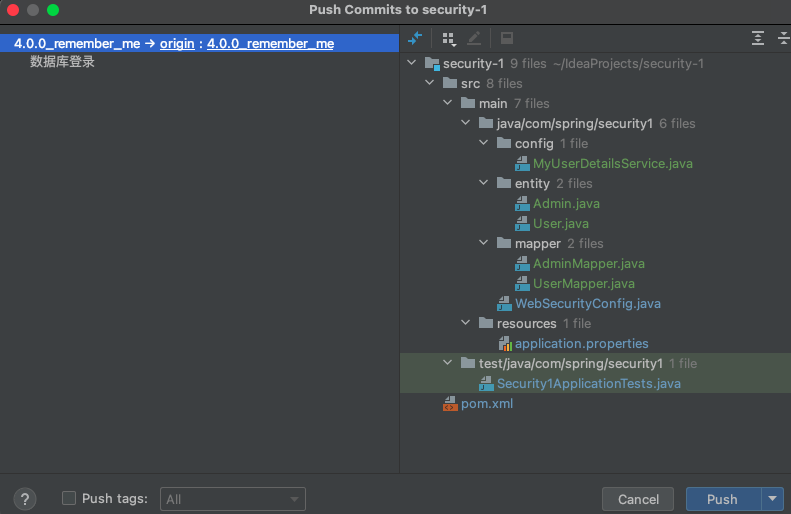
Task: Select application.properties in the tree
Action: coord(582,344)
